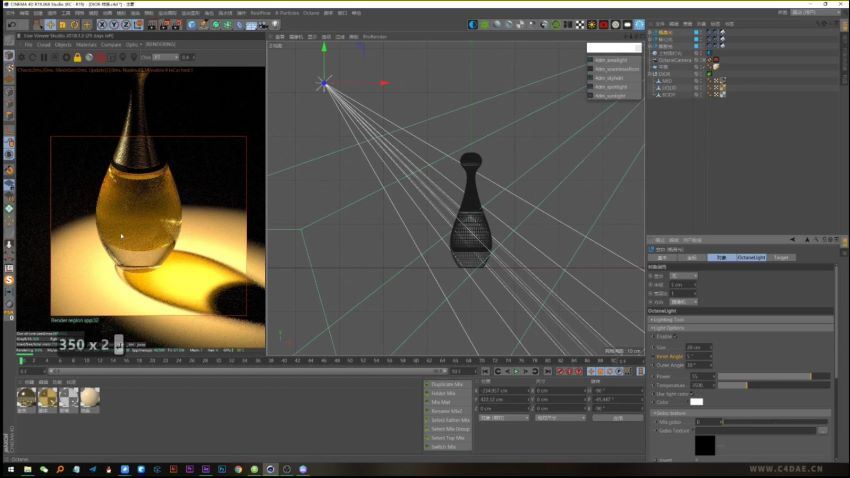
Task: Select Adm_spotlight from the list
Action: click(x=610, y=87)
